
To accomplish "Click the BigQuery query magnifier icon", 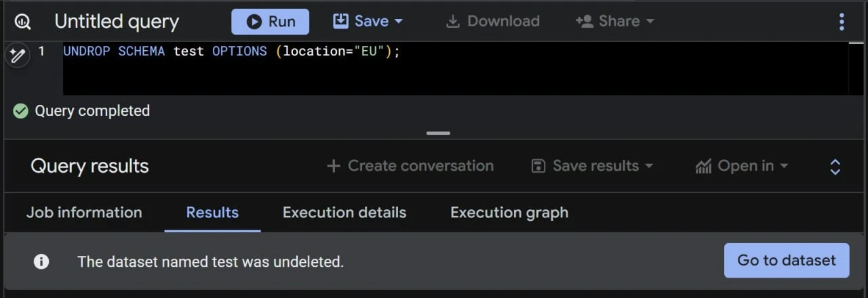I will pos(22,22).
